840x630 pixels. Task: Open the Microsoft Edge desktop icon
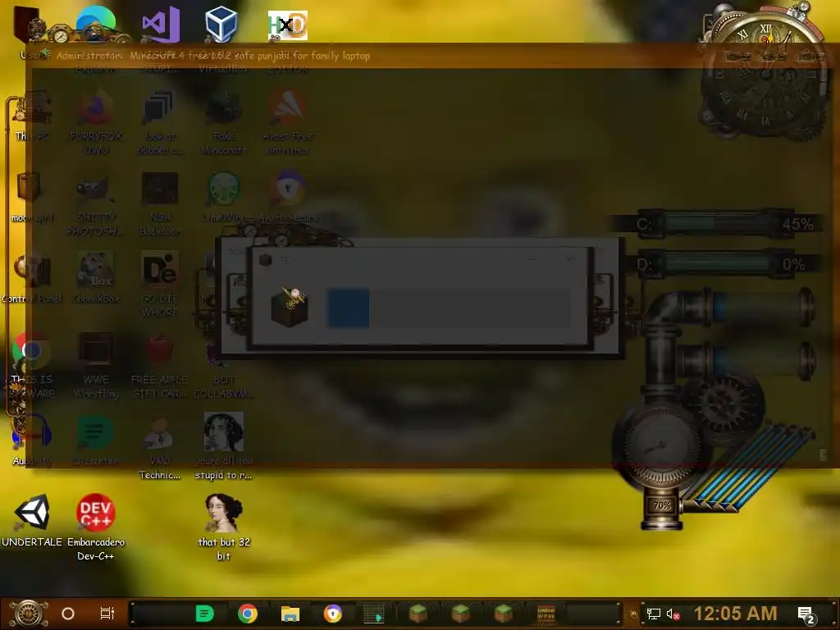95,24
